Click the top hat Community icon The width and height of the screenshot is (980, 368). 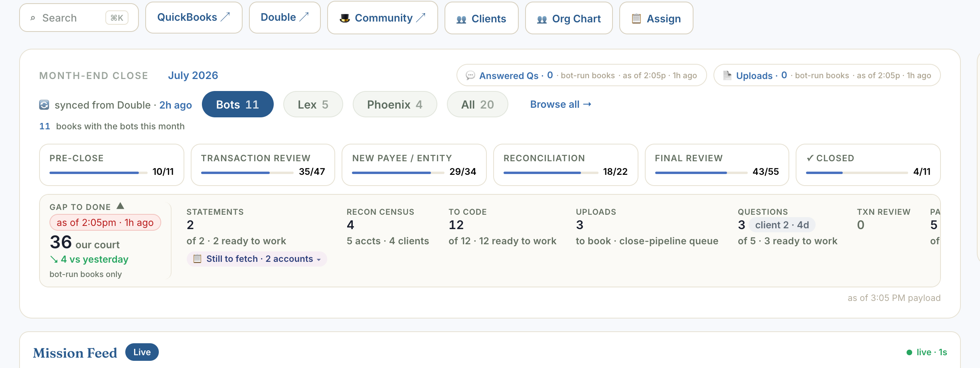(345, 18)
